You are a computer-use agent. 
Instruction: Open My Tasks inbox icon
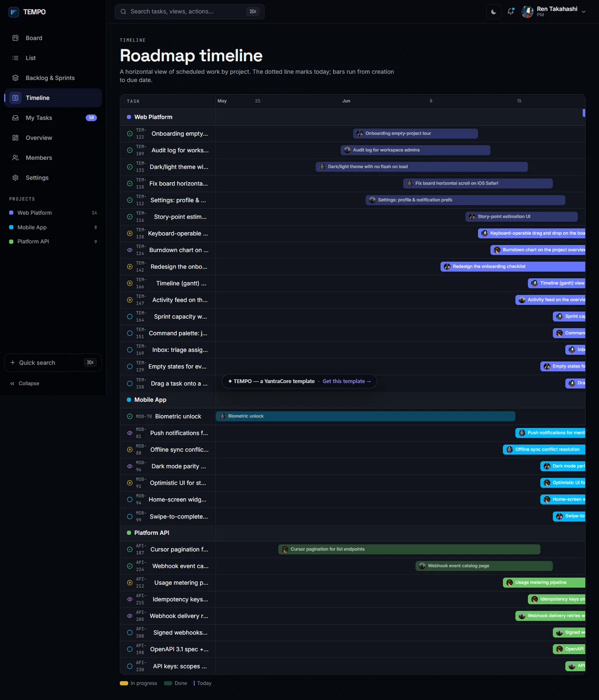[15, 118]
